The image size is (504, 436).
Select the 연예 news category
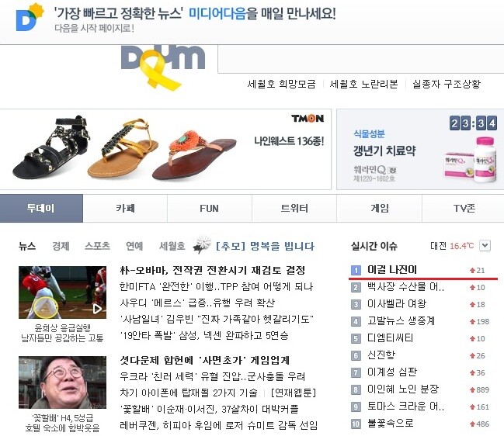pos(134,246)
